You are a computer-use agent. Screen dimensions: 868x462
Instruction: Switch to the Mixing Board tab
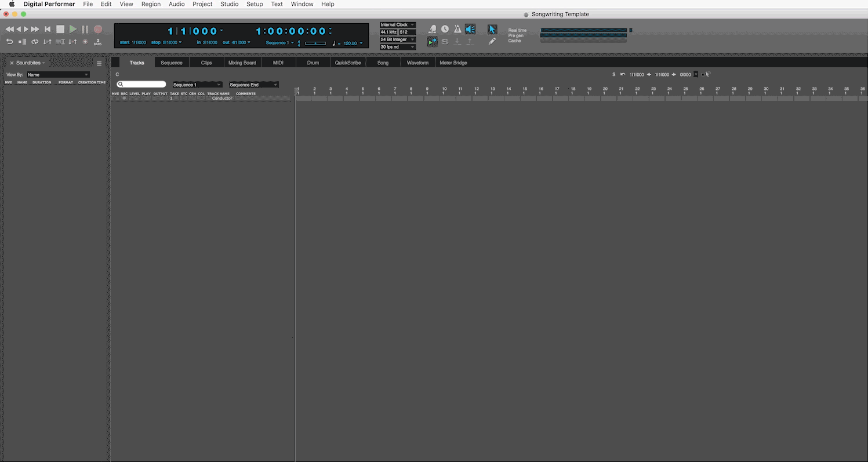pyautogui.click(x=242, y=62)
